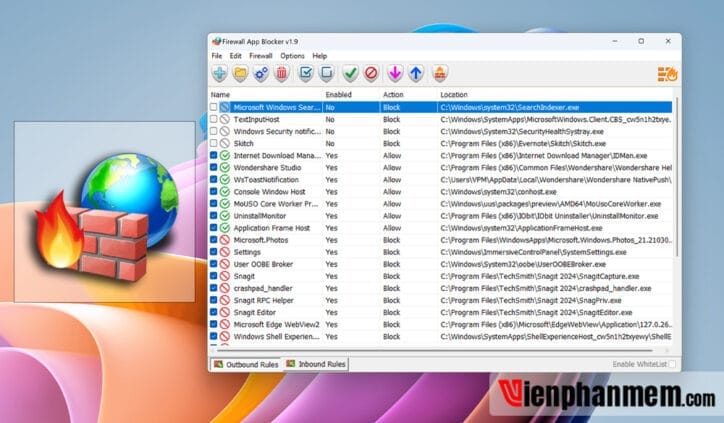The width and height of the screenshot is (724, 423).
Task: Click the SnagitCapture.exe location path
Action: (x=540, y=276)
